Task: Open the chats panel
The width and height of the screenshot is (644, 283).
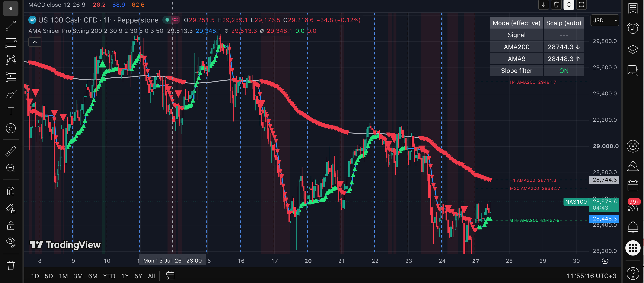Action: pos(633,70)
